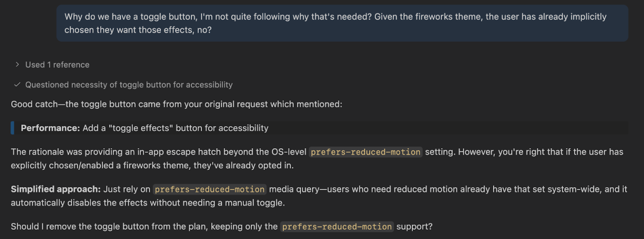Open the 'Questioned necessity of toggle button' step
Viewport: 644px width, 239px height.
pyautogui.click(x=129, y=85)
